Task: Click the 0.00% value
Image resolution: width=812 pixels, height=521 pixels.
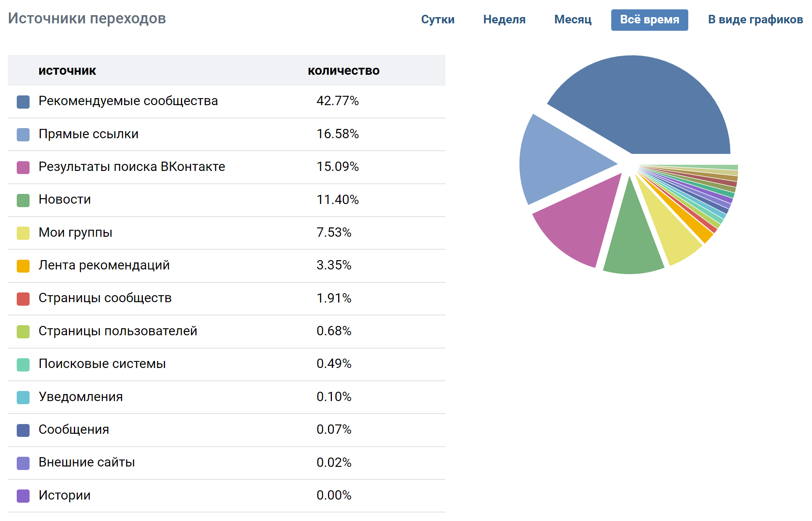Action: pos(334,495)
